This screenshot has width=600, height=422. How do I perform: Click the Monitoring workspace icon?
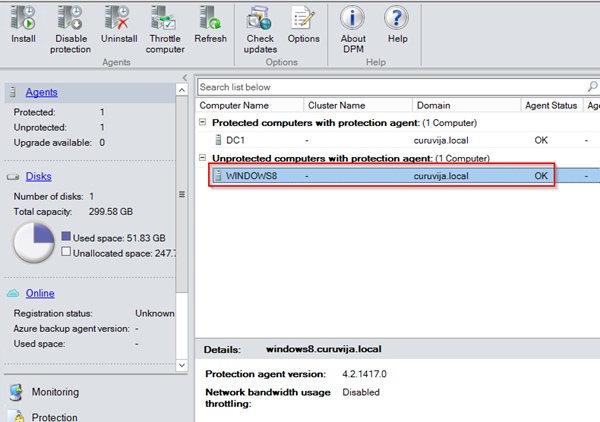[16, 393]
